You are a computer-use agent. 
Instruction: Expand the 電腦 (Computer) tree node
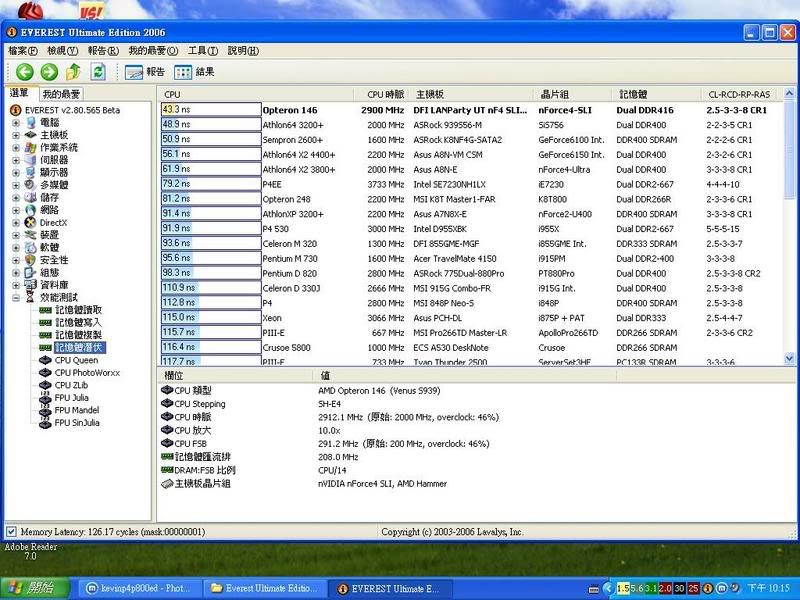click(x=16, y=122)
